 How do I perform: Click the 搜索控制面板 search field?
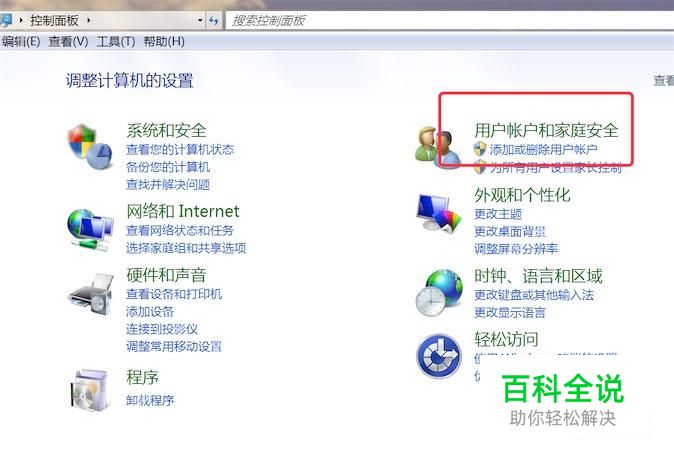coord(450,20)
